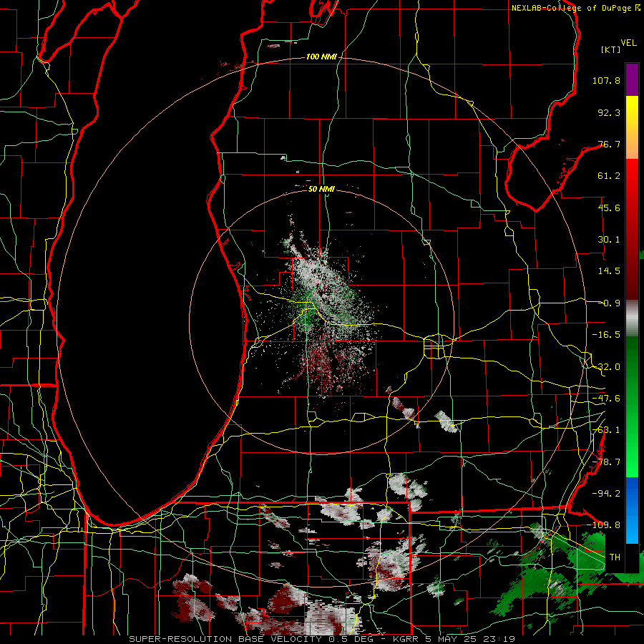This screenshot has height=644, width=644.
Task: Click the -32.0 value on velocity scale
Action: (x=606, y=367)
